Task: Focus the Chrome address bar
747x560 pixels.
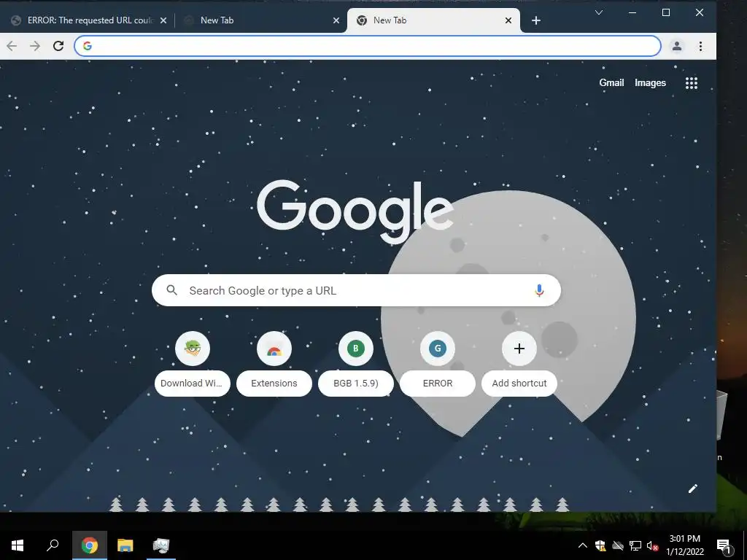Action: 368,46
